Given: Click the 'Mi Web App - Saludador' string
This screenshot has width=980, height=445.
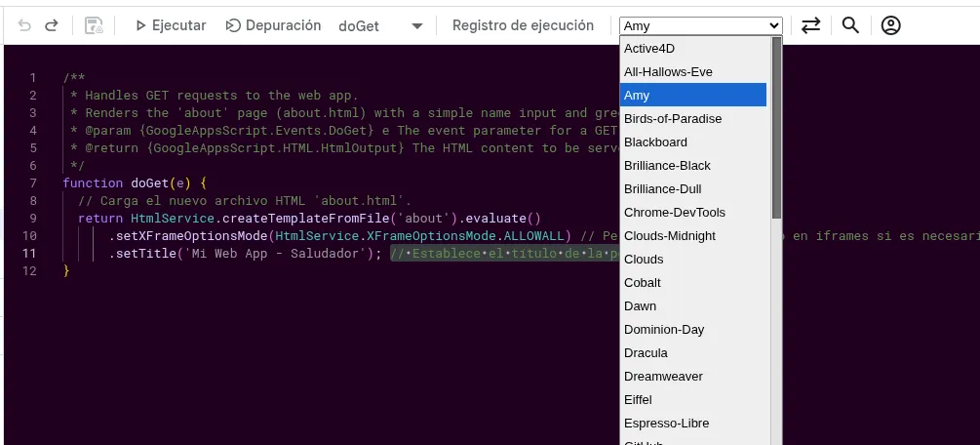Looking at the screenshot, I should click(276, 254).
